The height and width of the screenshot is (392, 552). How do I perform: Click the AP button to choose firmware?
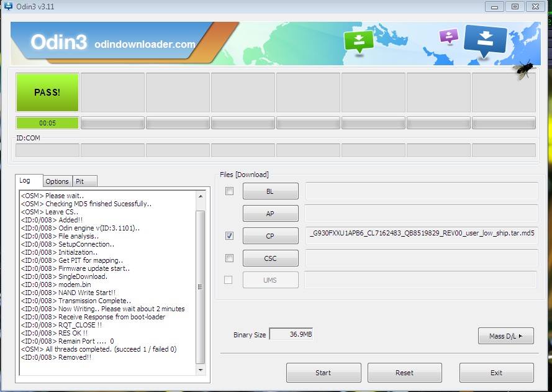[270, 214]
